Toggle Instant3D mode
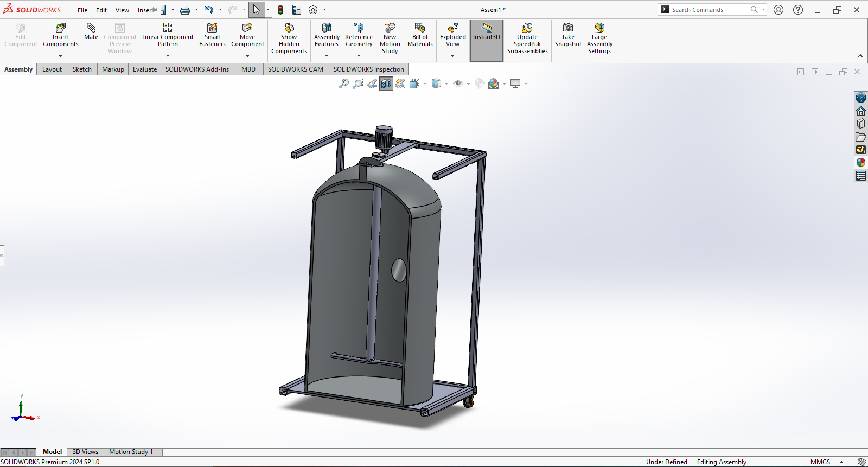The image size is (868, 467). (x=487, y=41)
